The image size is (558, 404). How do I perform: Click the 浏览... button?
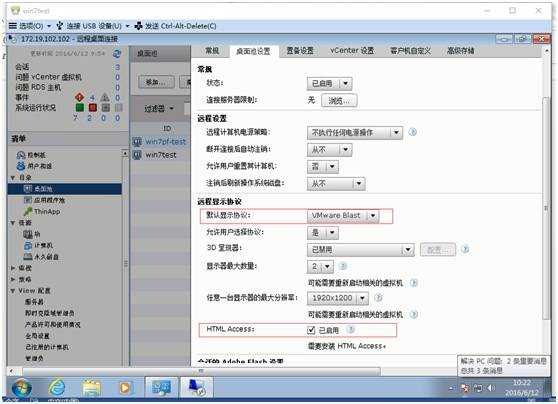coord(339,101)
